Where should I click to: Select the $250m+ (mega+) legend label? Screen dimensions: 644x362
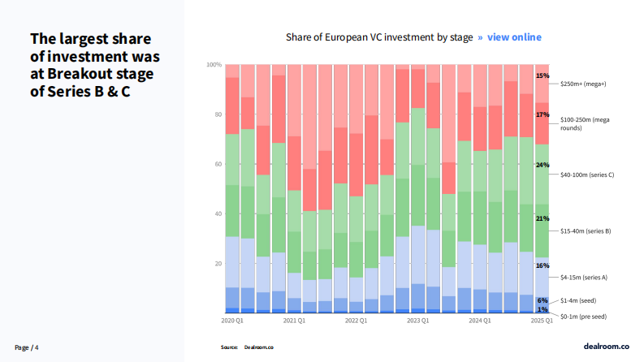584,84
